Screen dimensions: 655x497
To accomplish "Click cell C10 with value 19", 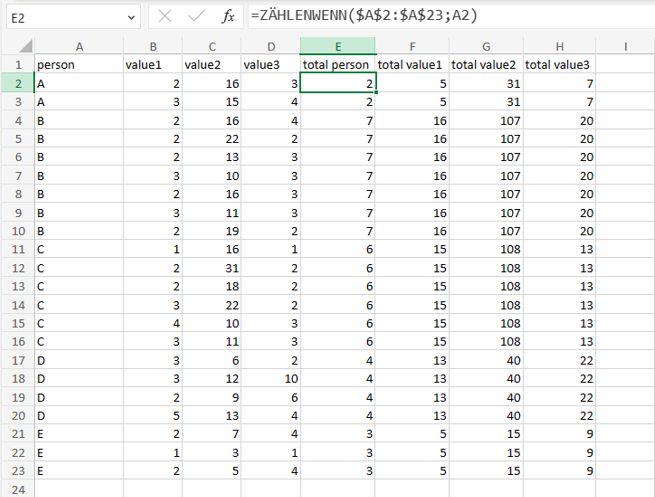I will [212, 231].
